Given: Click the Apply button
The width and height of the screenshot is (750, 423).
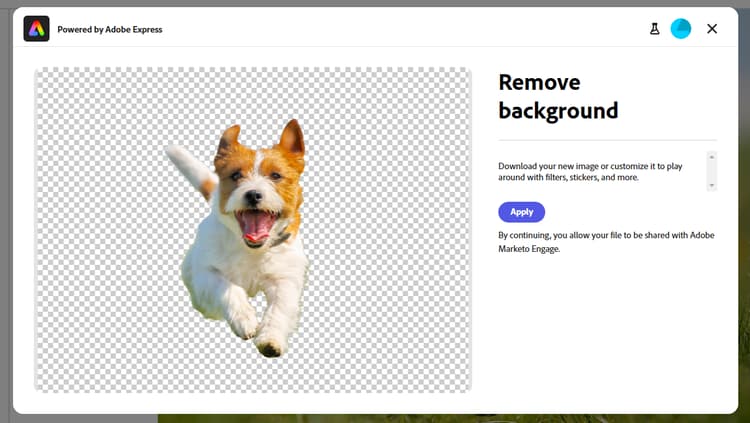Looking at the screenshot, I should click(x=521, y=212).
